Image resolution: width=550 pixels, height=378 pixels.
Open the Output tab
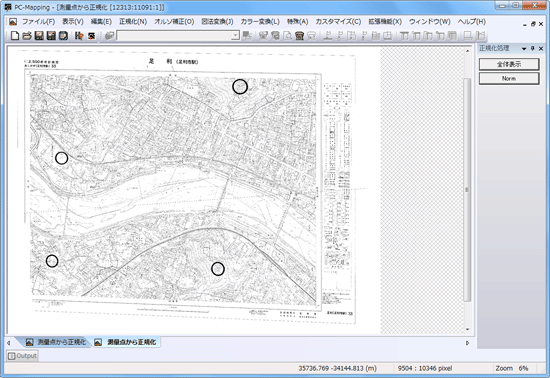[x=22, y=356]
